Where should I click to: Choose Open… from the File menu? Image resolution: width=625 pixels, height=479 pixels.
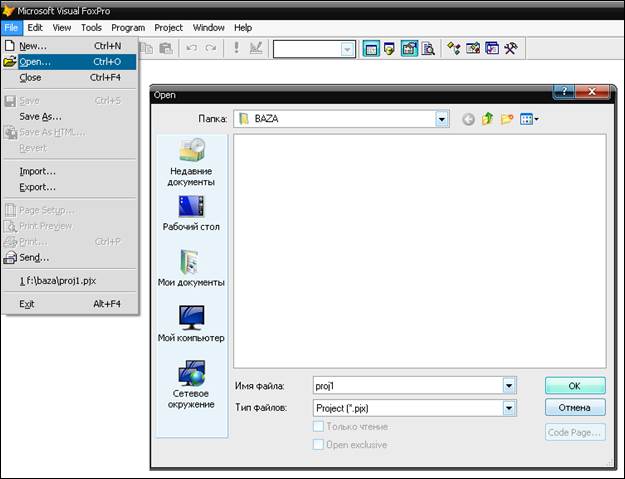[70, 62]
